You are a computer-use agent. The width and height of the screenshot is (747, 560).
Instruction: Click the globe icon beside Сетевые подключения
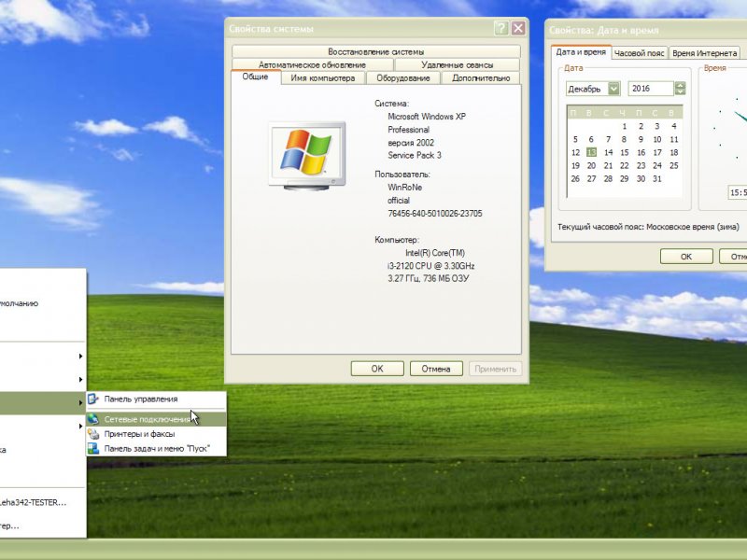tap(92, 419)
